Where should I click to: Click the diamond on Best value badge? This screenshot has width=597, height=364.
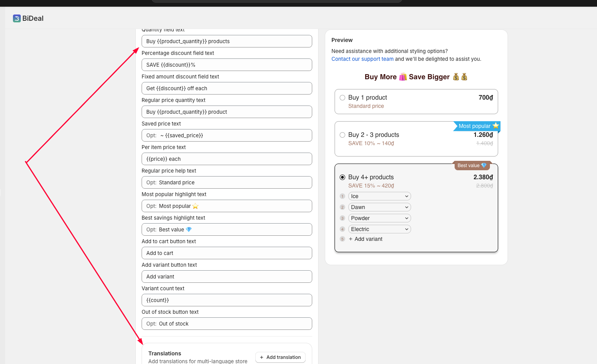pos(484,166)
